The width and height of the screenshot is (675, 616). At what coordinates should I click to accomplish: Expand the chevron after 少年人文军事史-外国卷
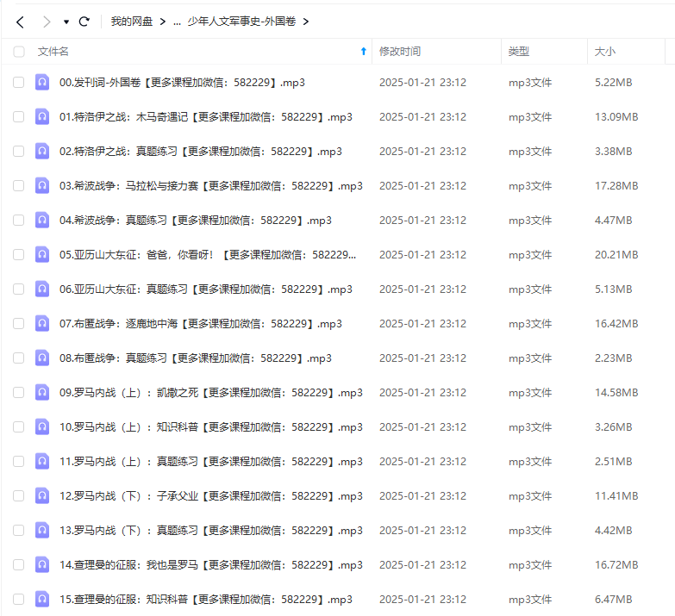pyautogui.click(x=306, y=22)
